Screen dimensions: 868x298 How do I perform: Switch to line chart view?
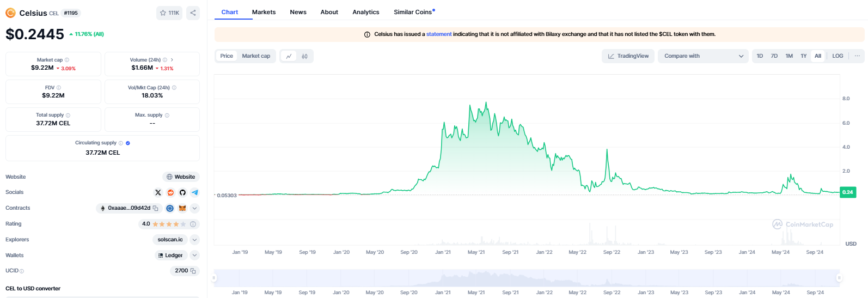[289, 56]
